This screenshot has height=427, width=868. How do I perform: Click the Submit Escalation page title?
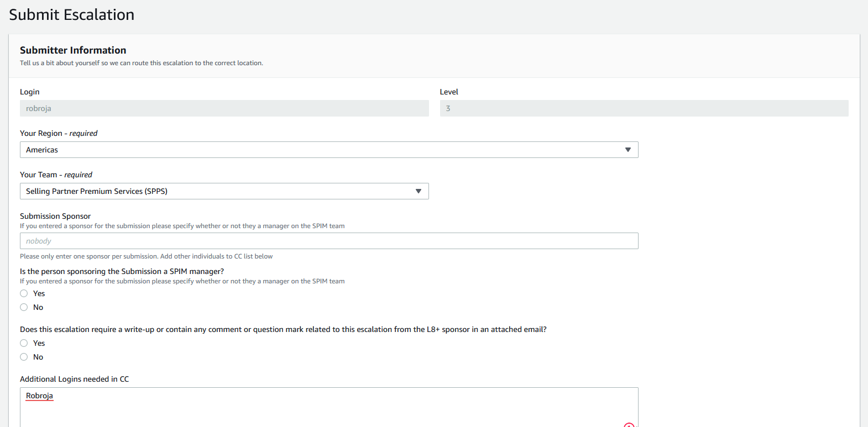tap(72, 14)
